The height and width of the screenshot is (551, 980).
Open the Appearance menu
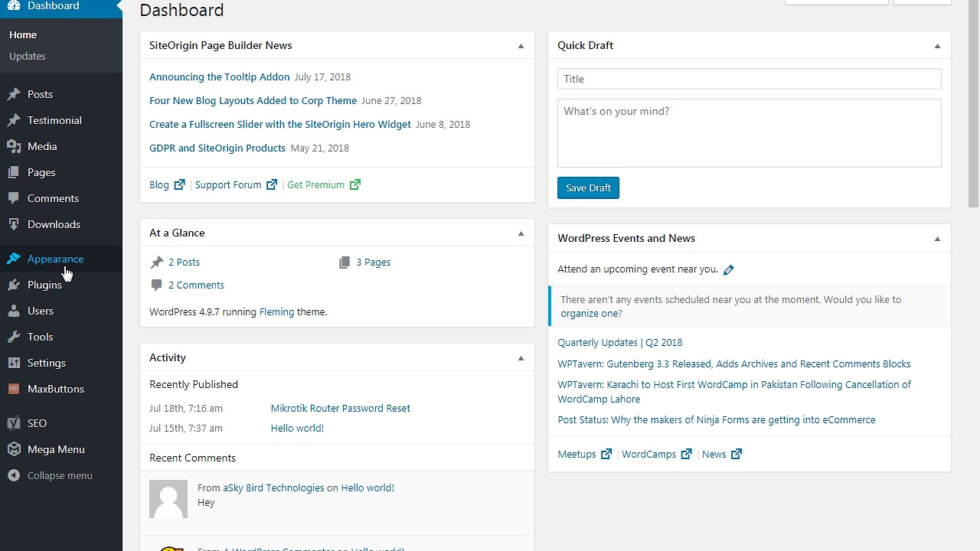(x=55, y=259)
